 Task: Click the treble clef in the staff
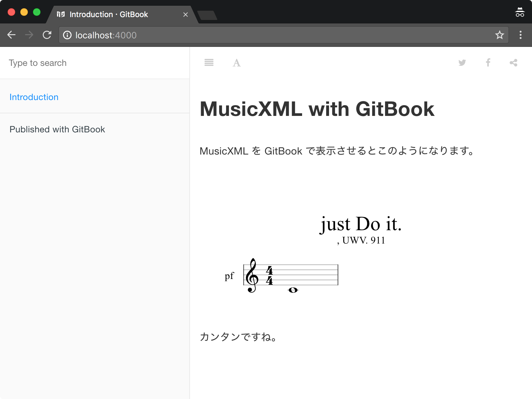252,275
